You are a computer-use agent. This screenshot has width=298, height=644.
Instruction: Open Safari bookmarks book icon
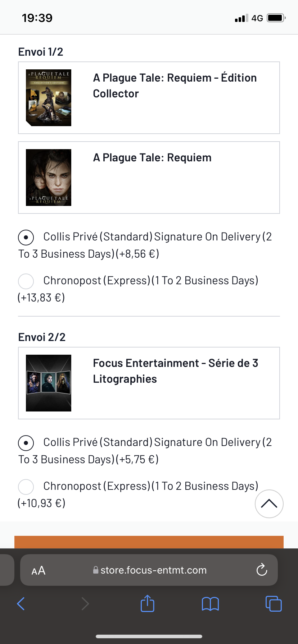click(210, 604)
